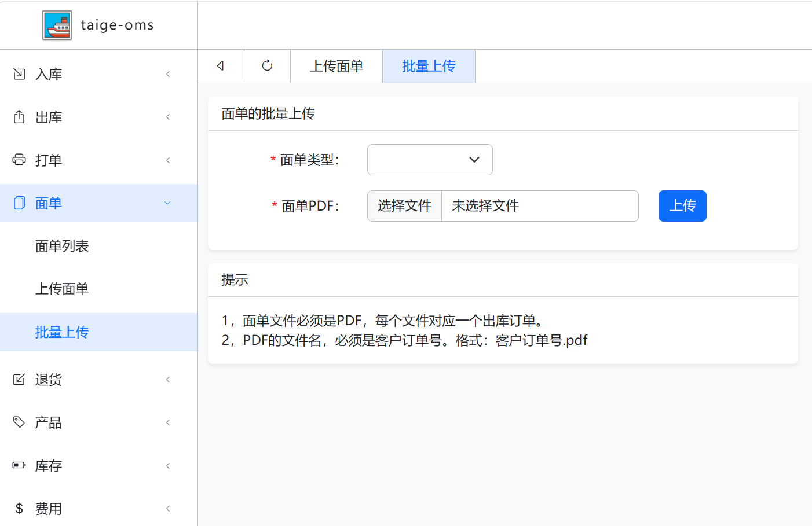Expand the 打单 menu chevron
This screenshot has height=526, width=812.
click(x=168, y=160)
